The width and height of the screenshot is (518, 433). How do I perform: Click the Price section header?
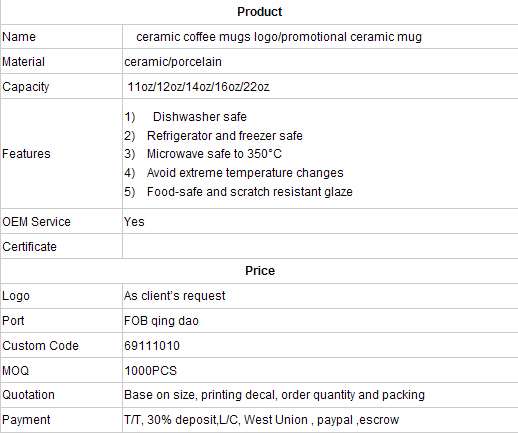260,271
